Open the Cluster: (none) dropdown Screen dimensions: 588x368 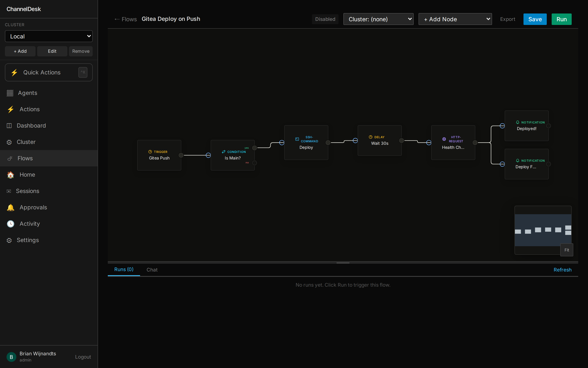point(378,19)
